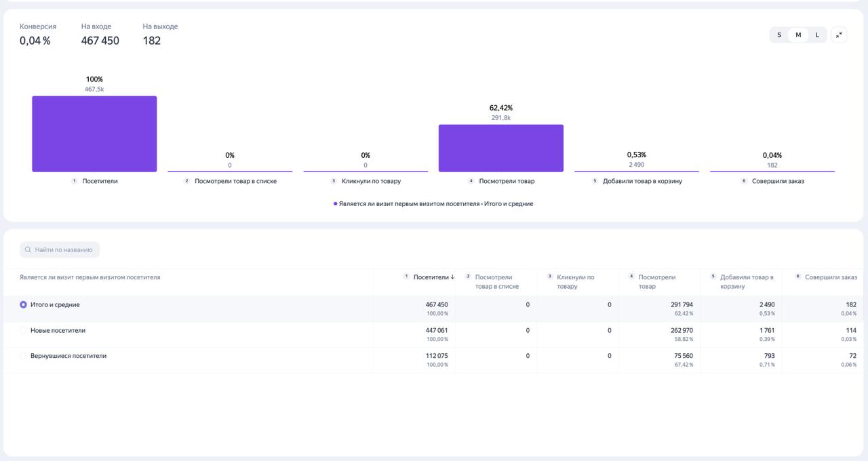The image size is (868, 461).
Task: Click step 6 badge beside Совершили заказ label
Action: point(744,181)
